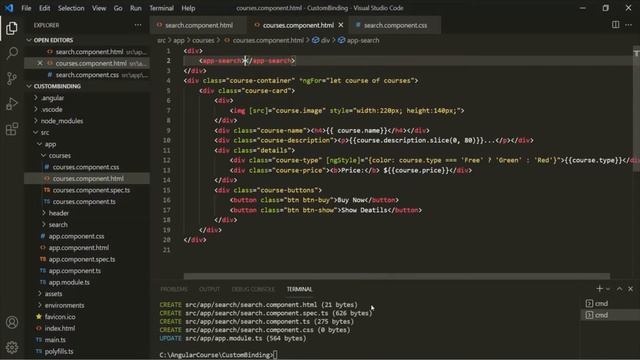This screenshot has width=640, height=360.
Task: Open the Selection menu
Action: click(x=71, y=8)
